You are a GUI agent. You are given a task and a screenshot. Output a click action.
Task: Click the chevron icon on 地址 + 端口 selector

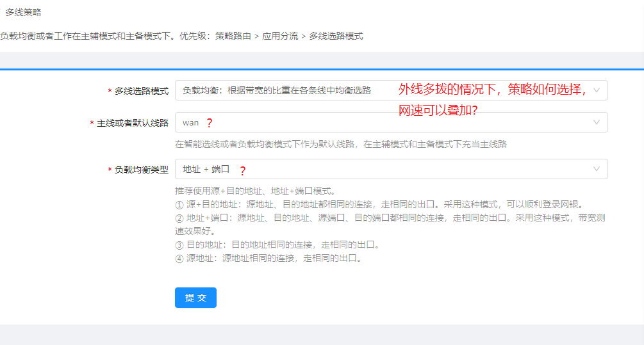click(x=597, y=170)
